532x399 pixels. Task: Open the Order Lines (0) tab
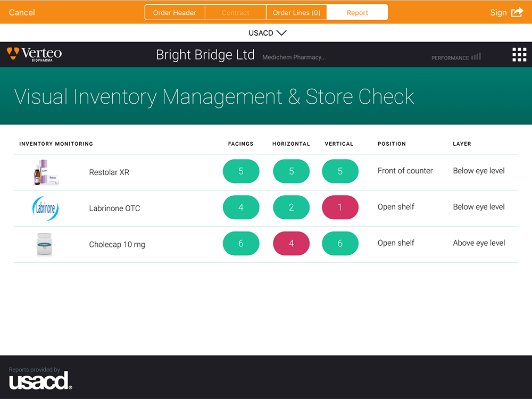[x=296, y=13]
